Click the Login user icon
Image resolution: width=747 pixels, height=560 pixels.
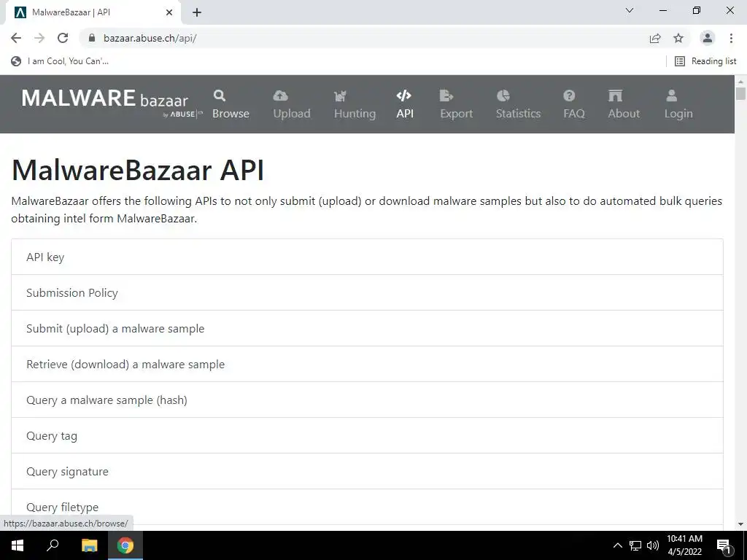672,96
